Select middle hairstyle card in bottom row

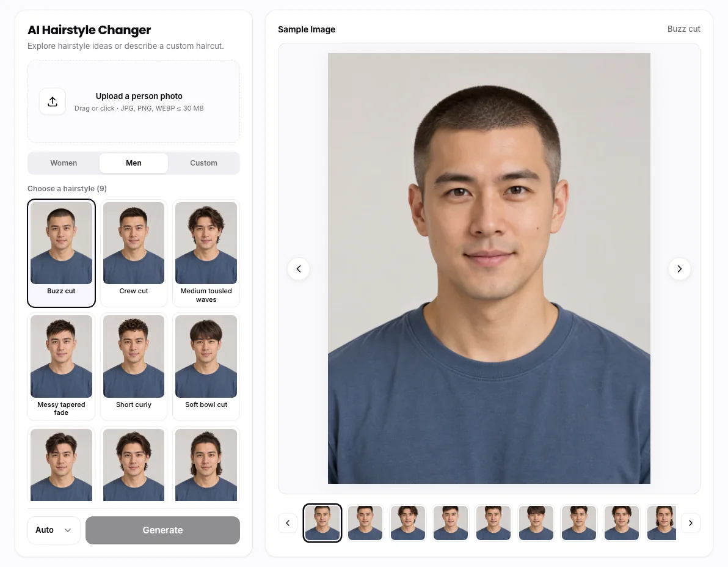tap(134, 464)
